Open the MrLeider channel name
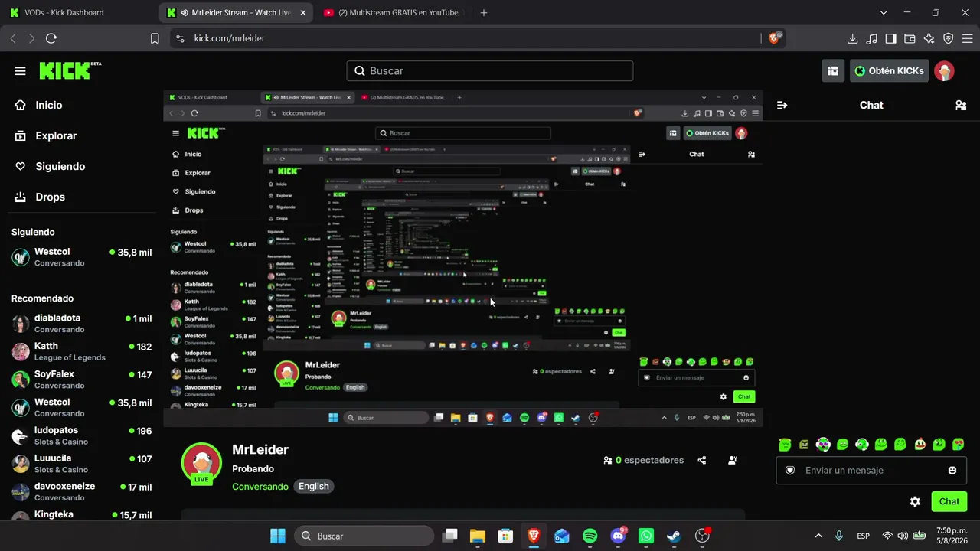The height and width of the screenshot is (551, 980). click(x=260, y=450)
